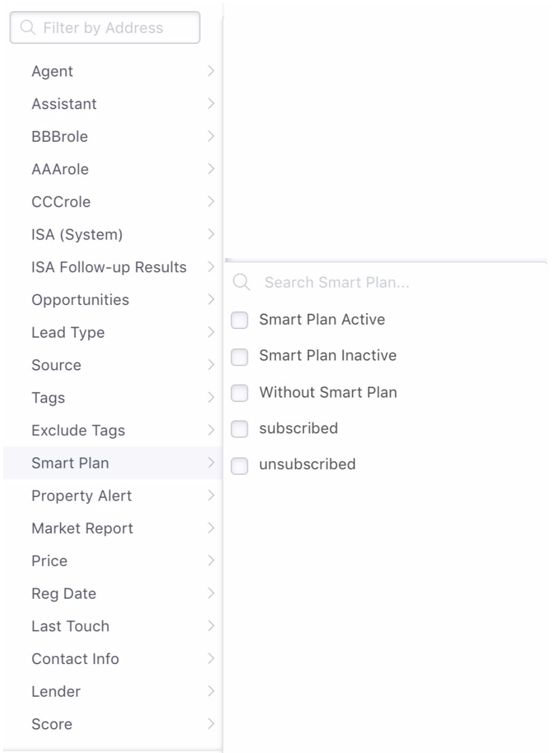The height and width of the screenshot is (753, 560).
Task: Expand the Lead Type filter
Action: (x=112, y=332)
